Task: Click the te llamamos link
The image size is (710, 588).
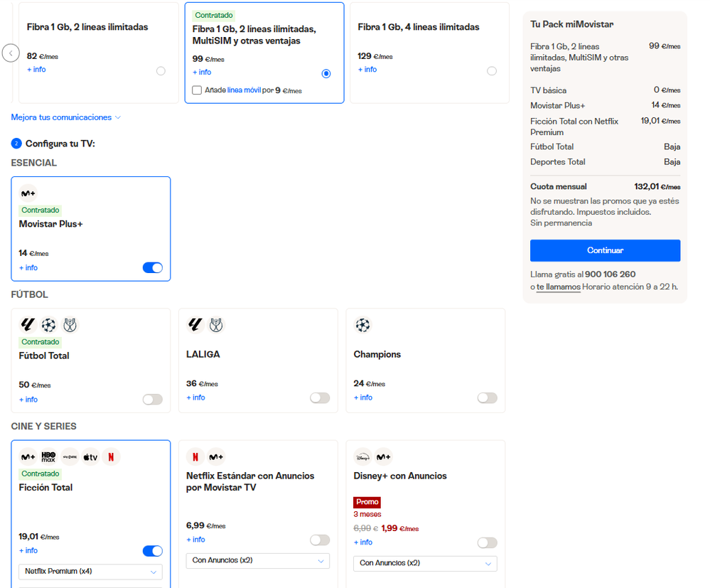Action: coord(559,287)
